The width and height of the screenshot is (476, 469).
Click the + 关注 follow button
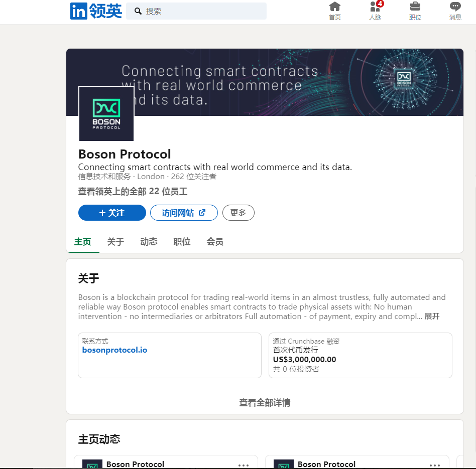click(x=112, y=213)
